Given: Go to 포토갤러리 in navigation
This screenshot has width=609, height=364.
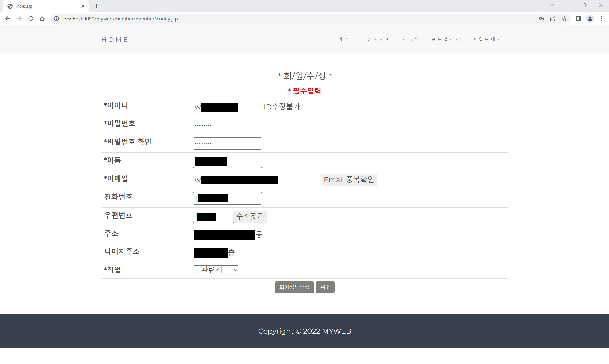Looking at the screenshot, I should tap(446, 39).
